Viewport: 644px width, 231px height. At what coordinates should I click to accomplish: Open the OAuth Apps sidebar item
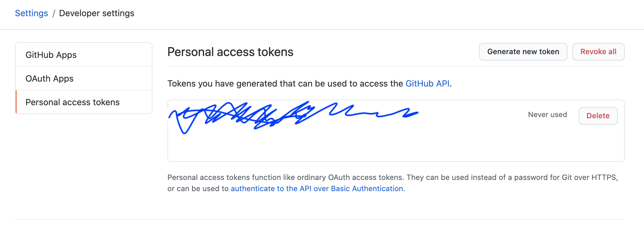coord(49,78)
